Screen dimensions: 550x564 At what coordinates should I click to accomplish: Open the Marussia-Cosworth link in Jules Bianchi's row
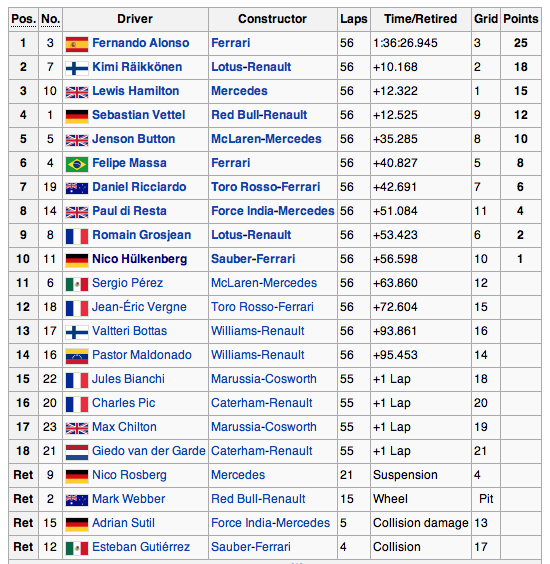pos(264,379)
